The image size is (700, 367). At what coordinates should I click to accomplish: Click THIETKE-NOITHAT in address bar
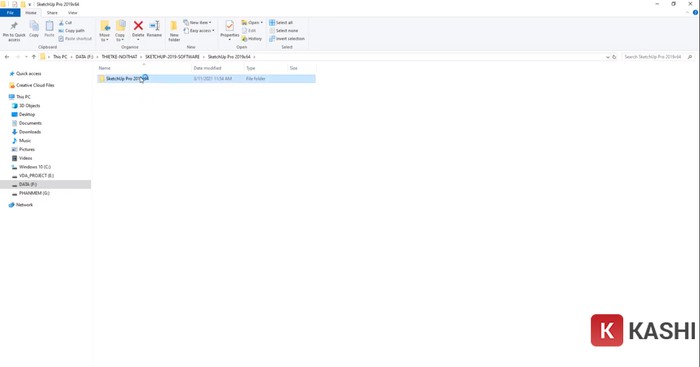pos(119,57)
